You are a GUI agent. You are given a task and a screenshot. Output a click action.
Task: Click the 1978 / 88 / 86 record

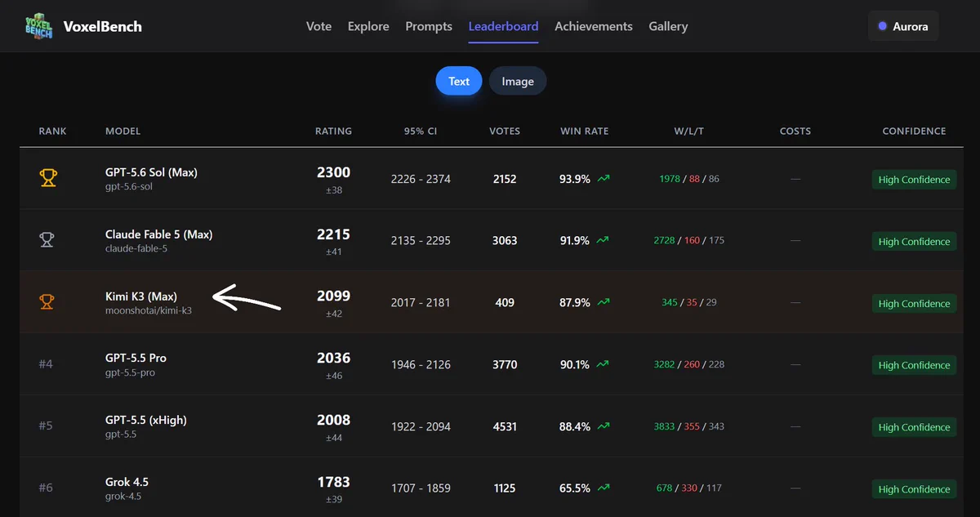[x=689, y=179]
